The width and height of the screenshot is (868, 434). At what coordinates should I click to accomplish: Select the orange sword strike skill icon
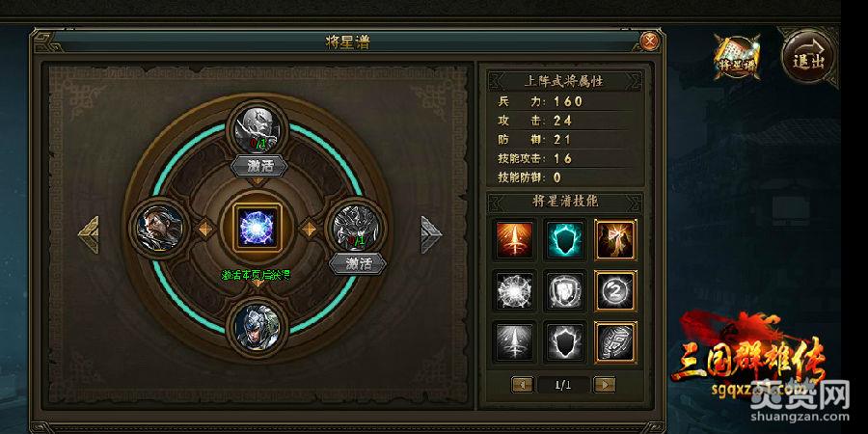coord(515,240)
